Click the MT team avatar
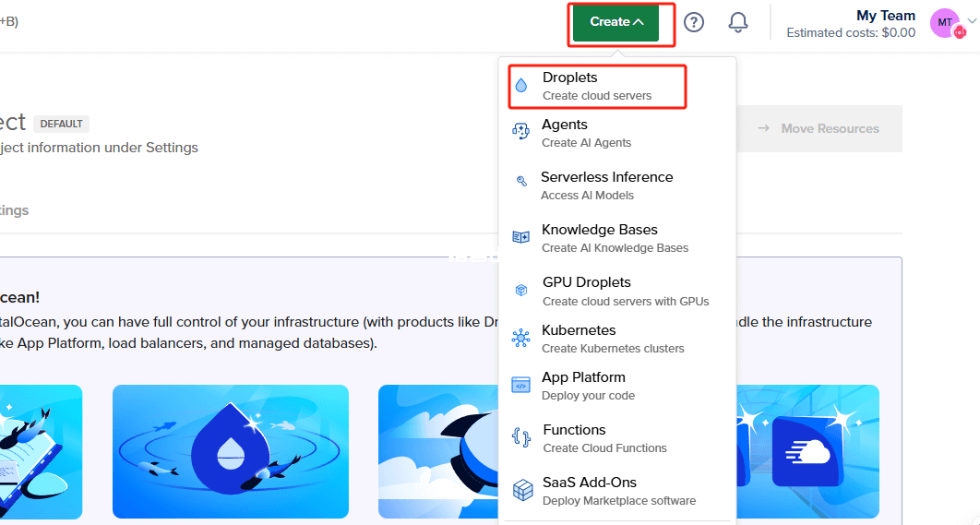The width and height of the screenshot is (980, 525). click(x=946, y=23)
